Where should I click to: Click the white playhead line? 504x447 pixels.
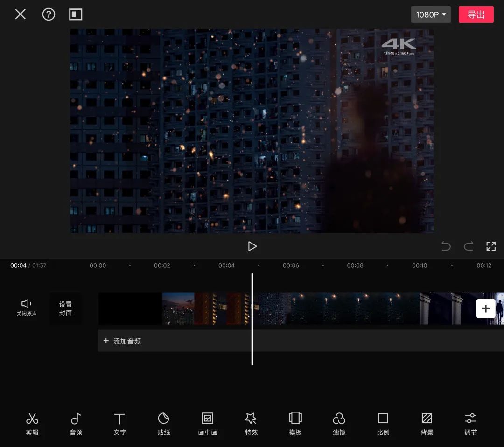pyautogui.click(x=252, y=319)
